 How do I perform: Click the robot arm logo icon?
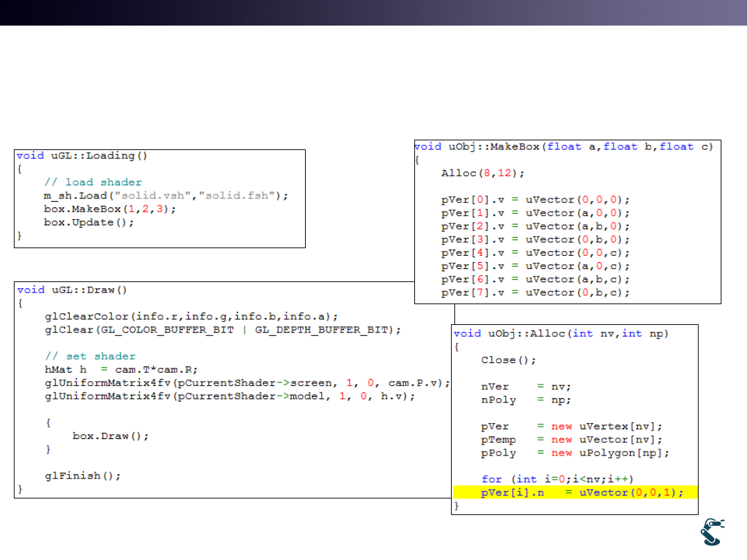(x=712, y=532)
